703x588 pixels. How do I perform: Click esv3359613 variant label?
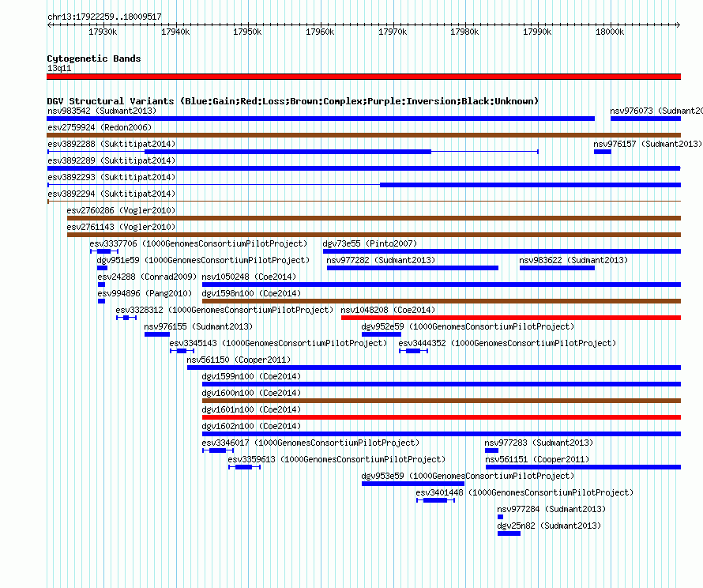tap(336, 459)
